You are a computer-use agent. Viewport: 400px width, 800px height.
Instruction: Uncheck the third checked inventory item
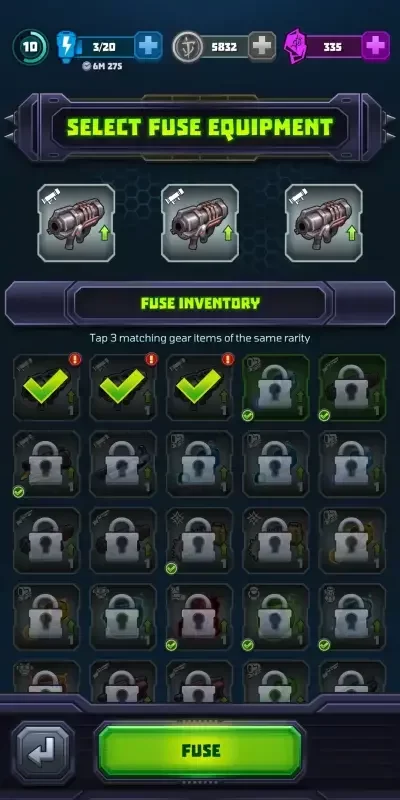pos(199,387)
